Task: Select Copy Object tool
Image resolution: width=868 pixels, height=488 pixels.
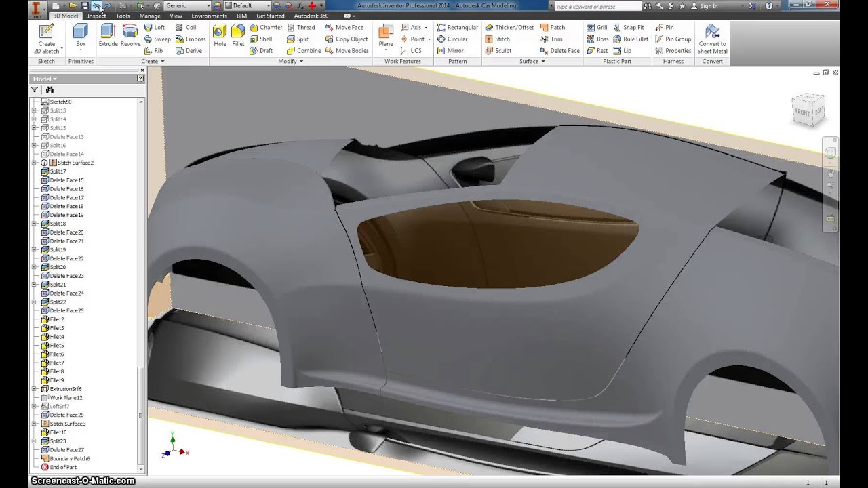Action: click(x=346, y=39)
